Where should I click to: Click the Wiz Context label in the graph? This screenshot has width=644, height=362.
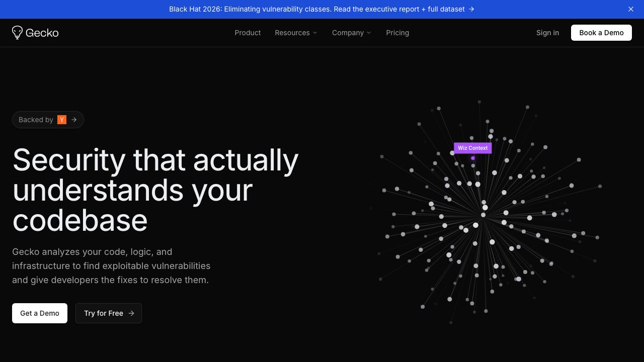click(473, 148)
